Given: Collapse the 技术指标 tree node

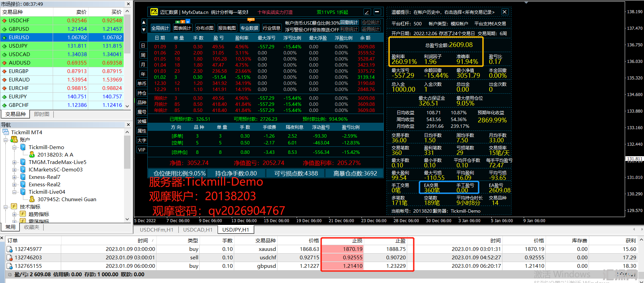Looking at the screenshot, I should 5,207.
